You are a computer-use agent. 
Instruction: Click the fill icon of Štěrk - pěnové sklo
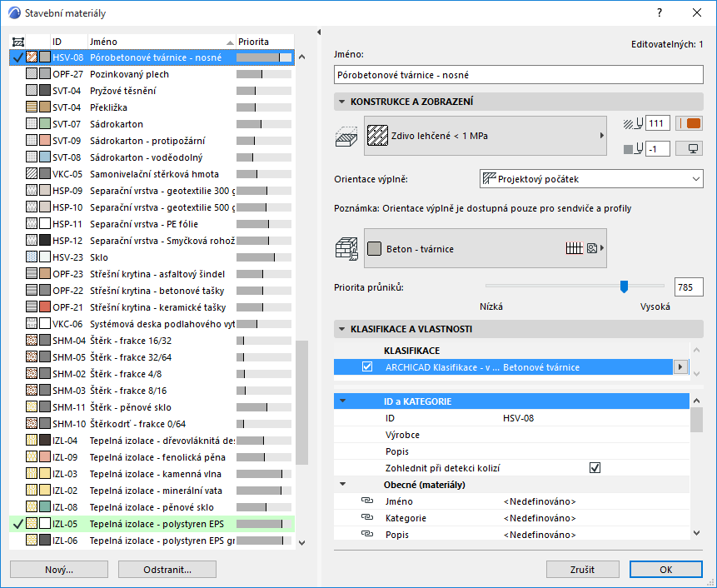click(32, 407)
